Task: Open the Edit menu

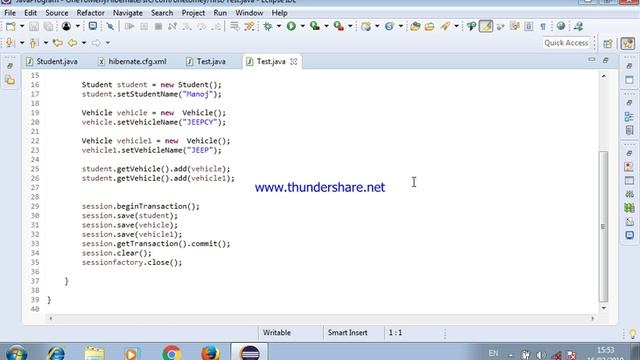Action: coord(30,13)
